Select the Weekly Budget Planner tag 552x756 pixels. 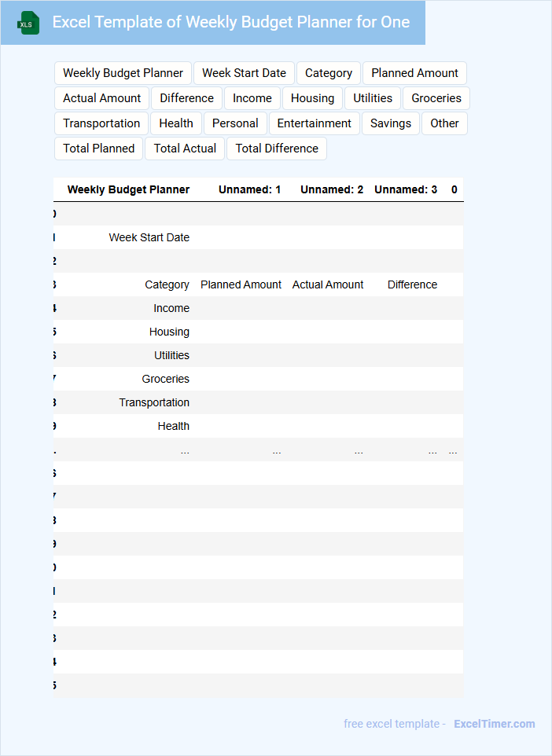pyautogui.click(x=123, y=73)
